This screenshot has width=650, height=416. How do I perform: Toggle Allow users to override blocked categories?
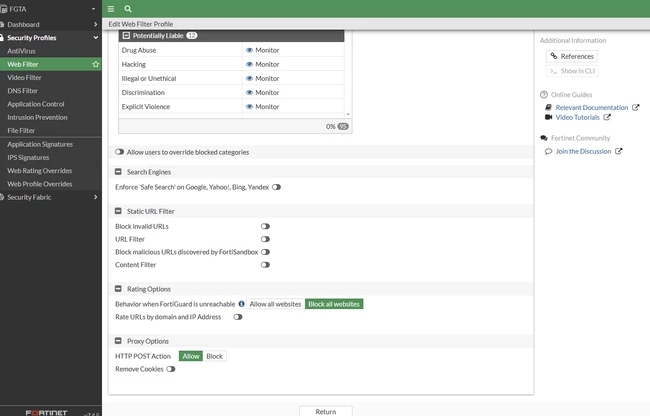click(119, 152)
